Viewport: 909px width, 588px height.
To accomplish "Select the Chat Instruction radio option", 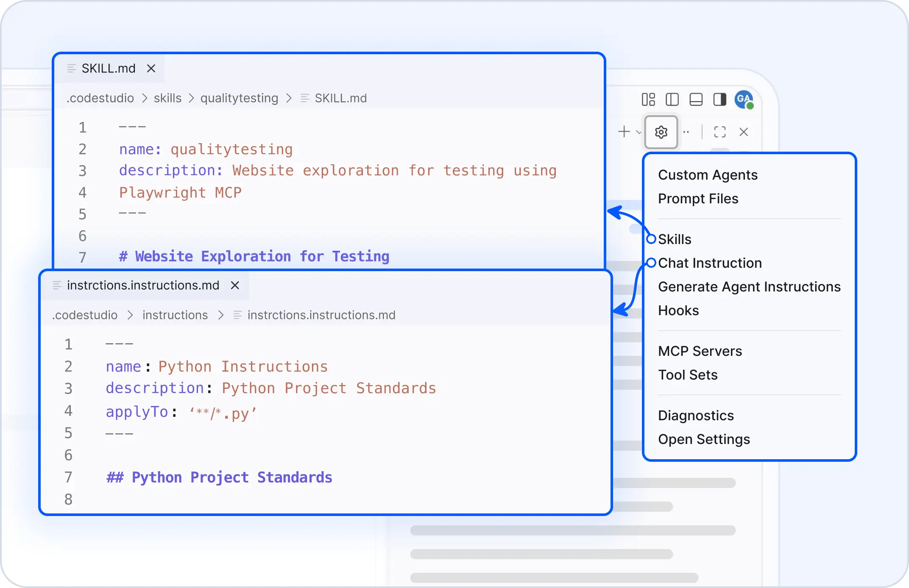I will 710,263.
